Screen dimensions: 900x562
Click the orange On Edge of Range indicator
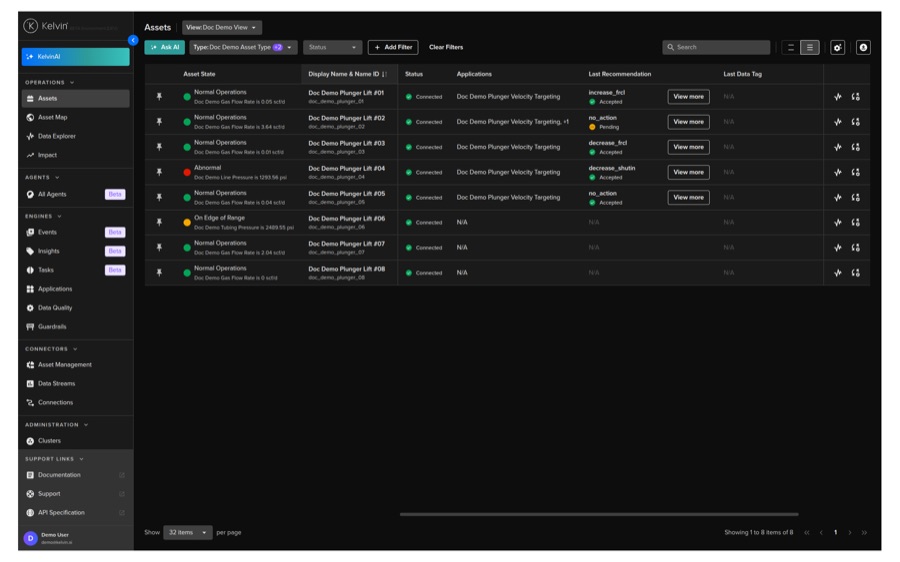[187, 223]
